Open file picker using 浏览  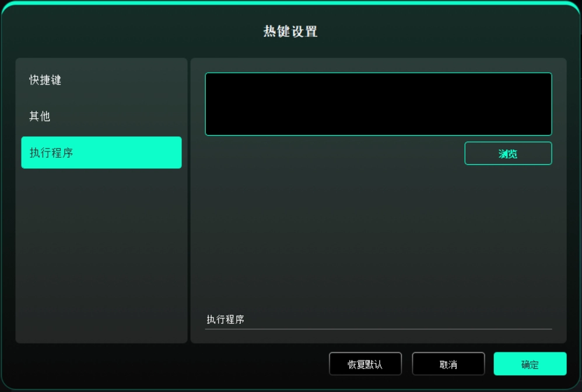coord(508,153)
